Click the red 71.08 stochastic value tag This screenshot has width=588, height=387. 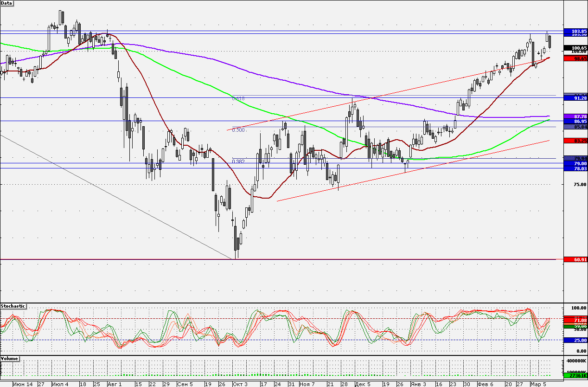click(x=575, y=320)
